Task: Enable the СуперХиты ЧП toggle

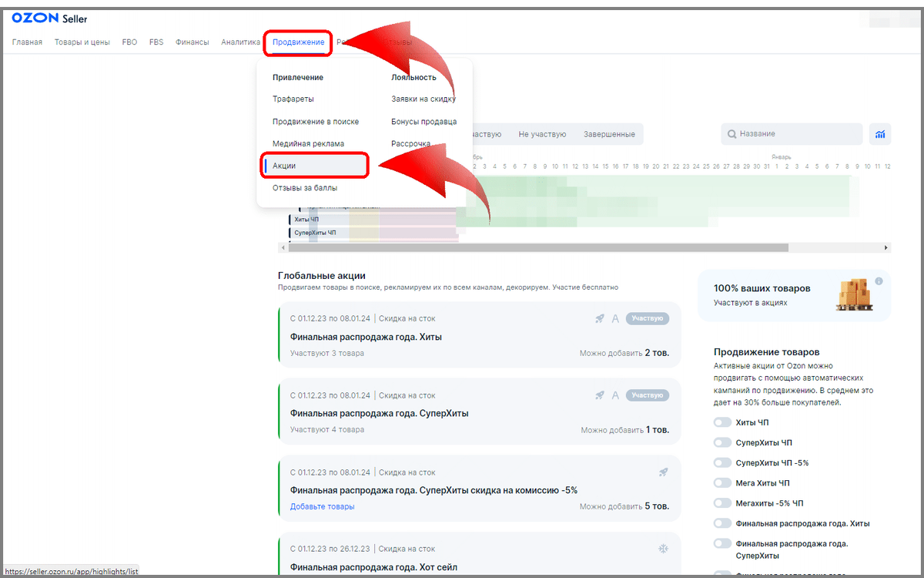Action: tap(721, 442)
